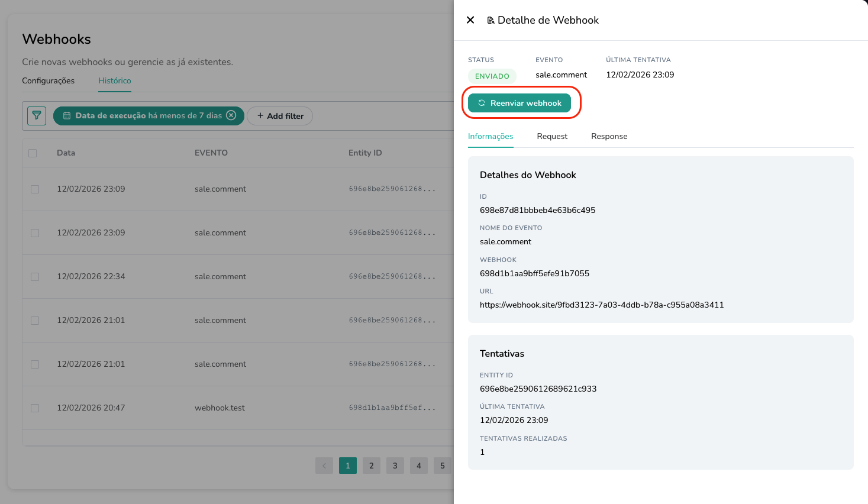
Task: Select the checkbox on the webhook.test row
Action: pyautogui.click(x=34, y=408)
